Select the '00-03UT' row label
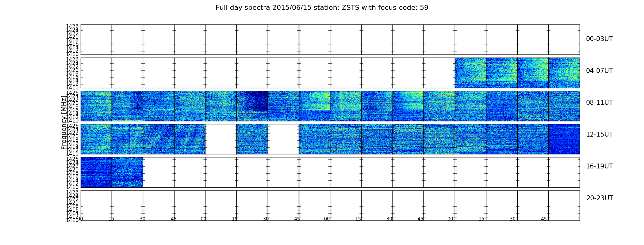The image size is (644, 245). click(x=599, y=39)
